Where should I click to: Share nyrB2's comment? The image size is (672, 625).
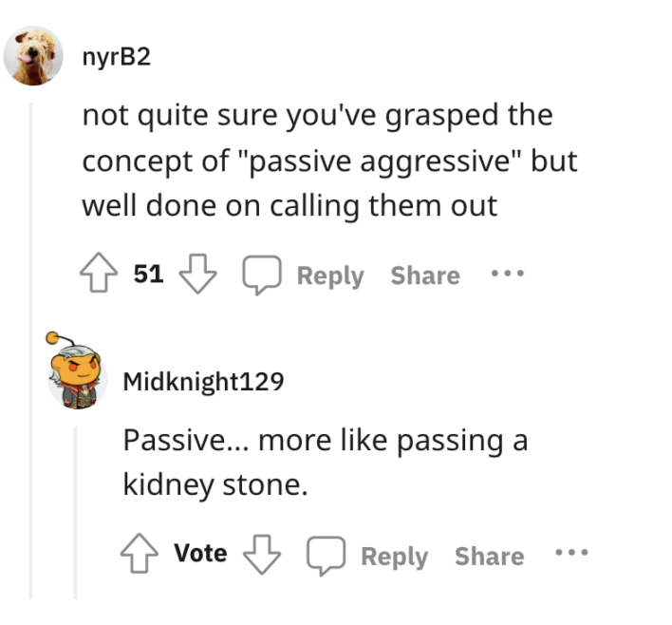point(424,275)
